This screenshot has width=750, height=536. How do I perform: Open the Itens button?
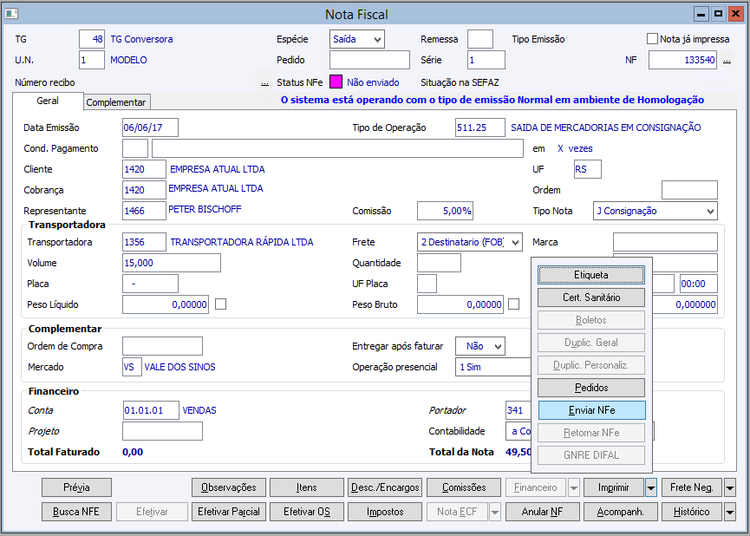click(306, 488)
